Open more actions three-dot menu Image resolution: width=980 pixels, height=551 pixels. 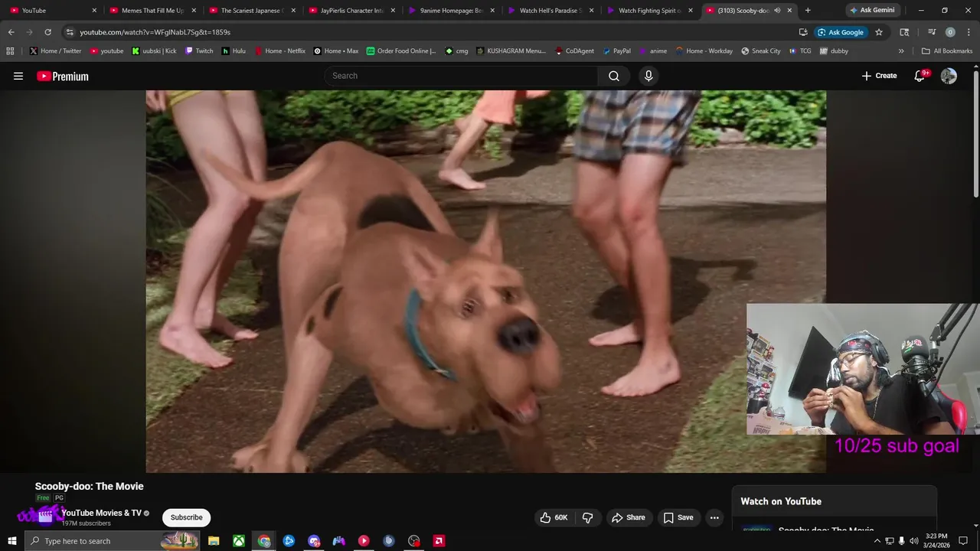point(714,517)
